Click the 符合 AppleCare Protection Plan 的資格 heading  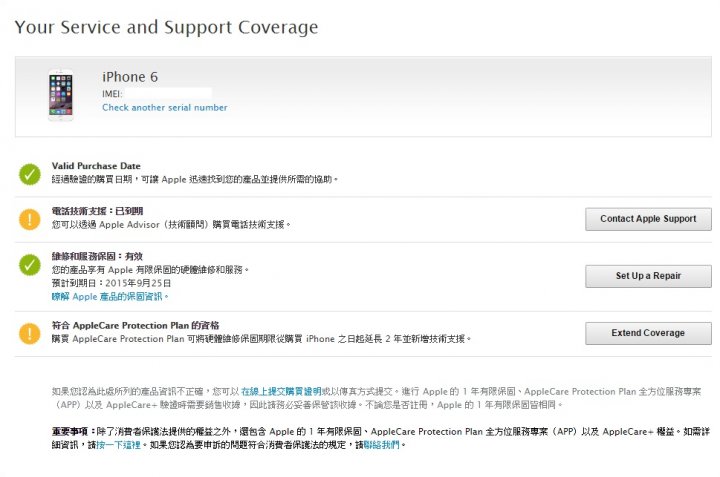(x=135, y=325)
